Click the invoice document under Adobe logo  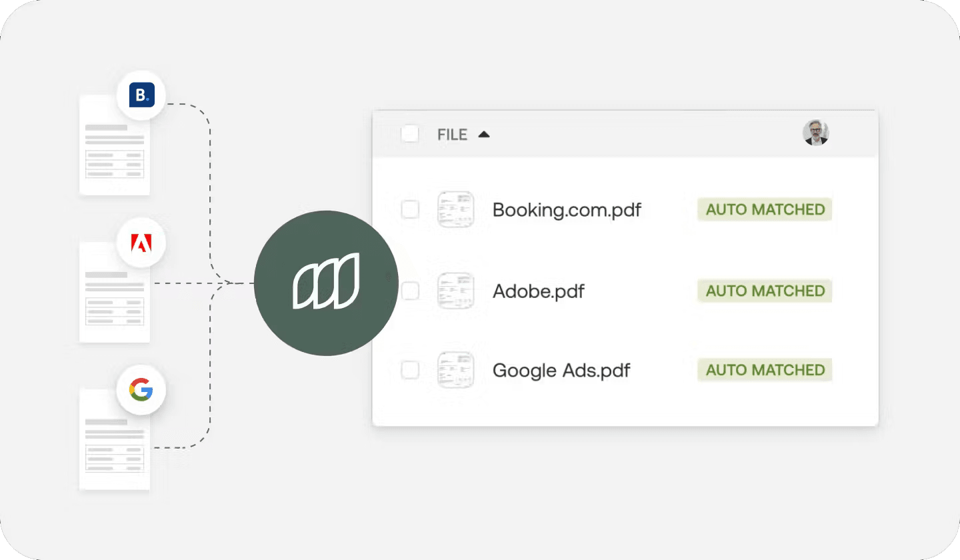pyautogui.click(x=115, y=292)
